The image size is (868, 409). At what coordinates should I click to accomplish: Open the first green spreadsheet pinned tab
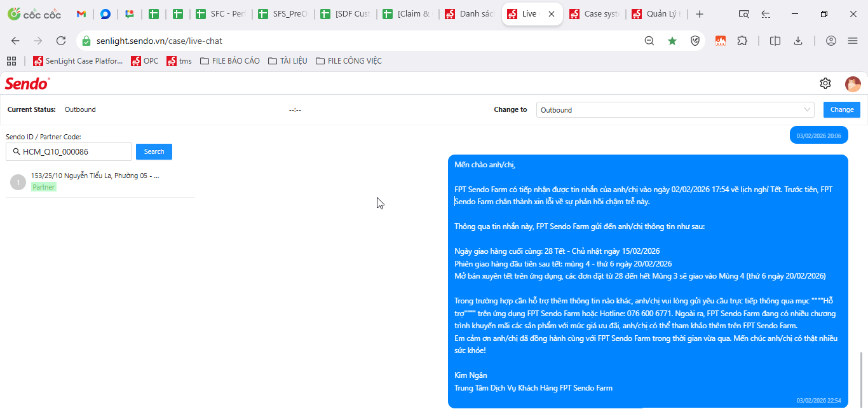[154, 14]
